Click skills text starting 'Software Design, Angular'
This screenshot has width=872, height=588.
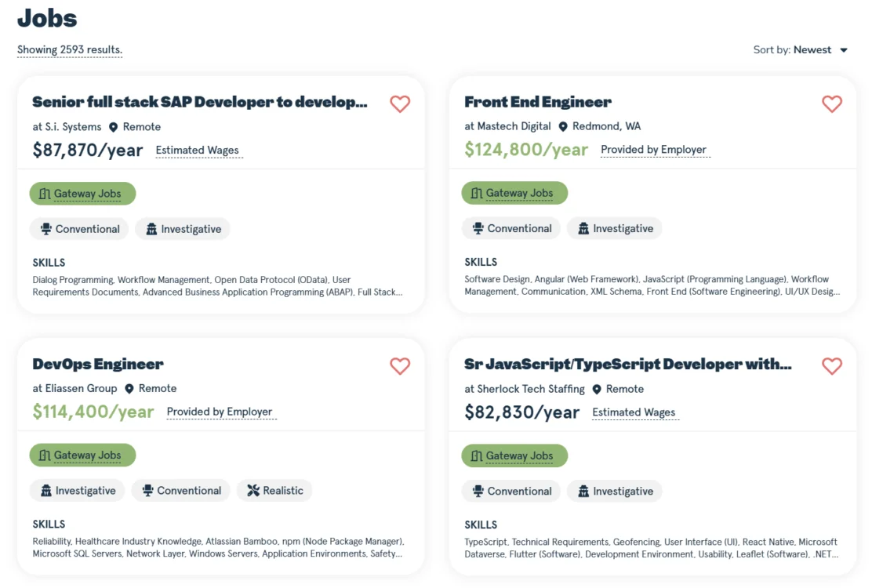tap(652, 285)
